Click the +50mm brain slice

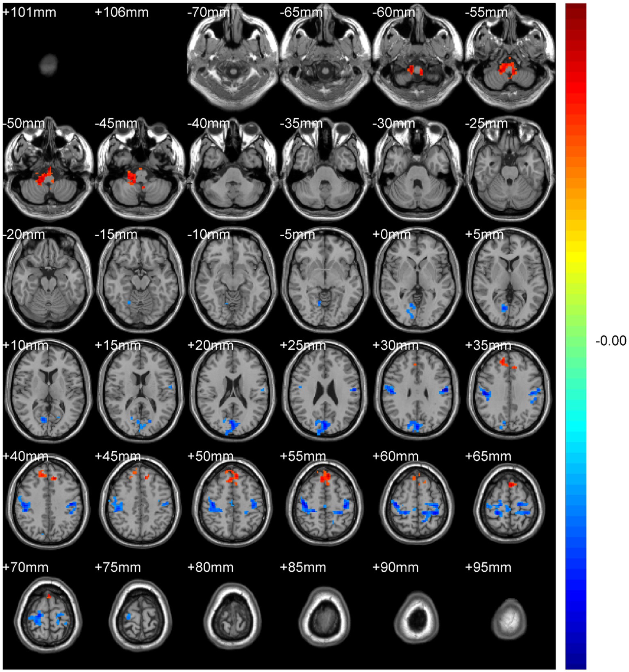click(x=232, y=502)
